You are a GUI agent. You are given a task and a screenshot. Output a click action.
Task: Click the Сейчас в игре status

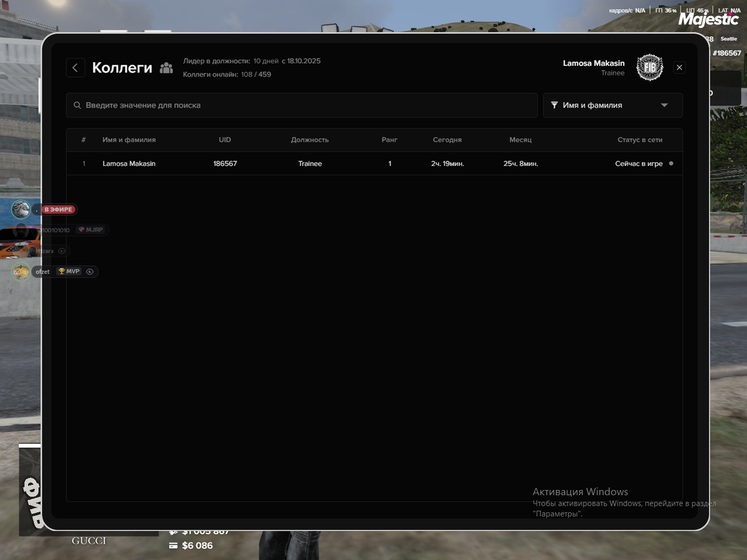(x=639, y=163)
